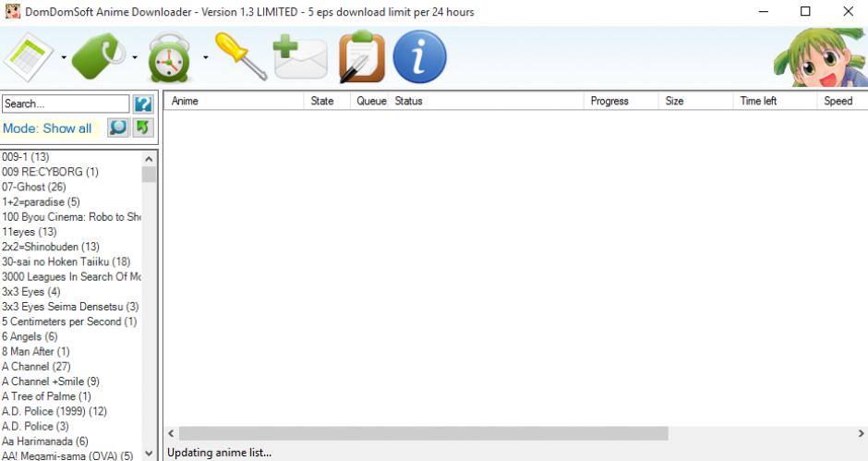Close the DomDomSoft Anime Downloader window

pos(848,12)
